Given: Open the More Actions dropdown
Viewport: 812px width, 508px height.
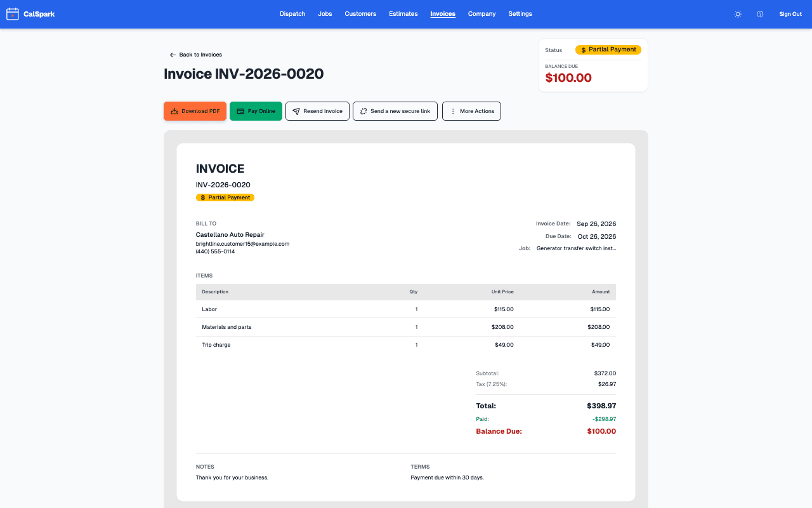Looking at the screenshot, I should point(471,111).
